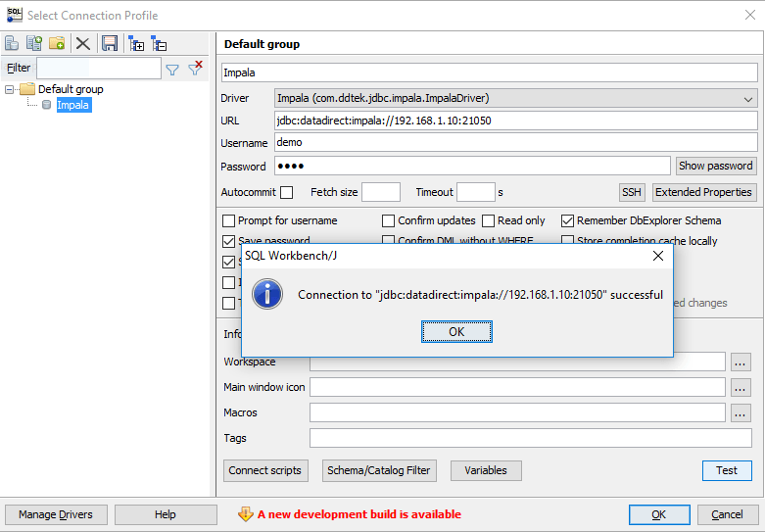Open the Driver dropdown list

pos(748,99)
